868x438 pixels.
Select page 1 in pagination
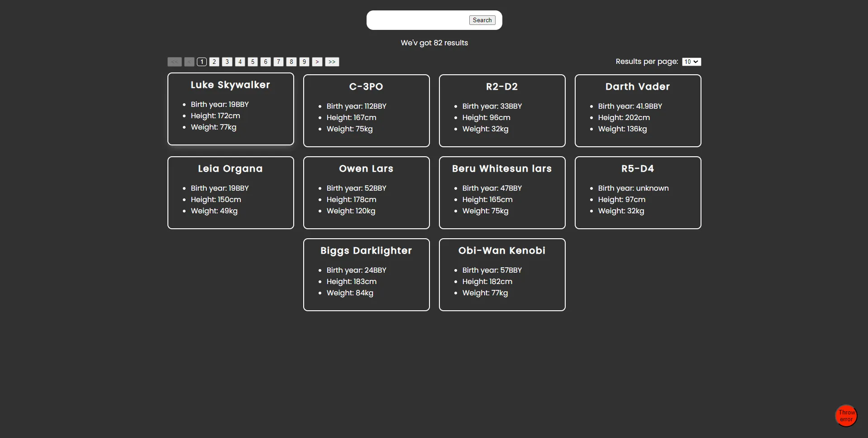tap(202, 62)
